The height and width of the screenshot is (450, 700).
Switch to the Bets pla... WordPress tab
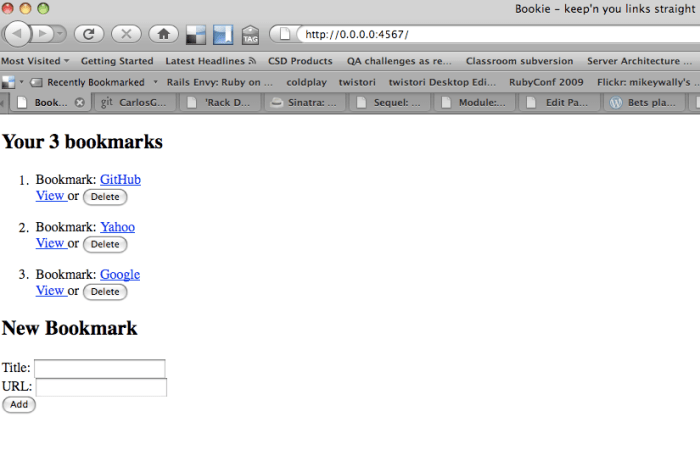click(x=644, y=103)
